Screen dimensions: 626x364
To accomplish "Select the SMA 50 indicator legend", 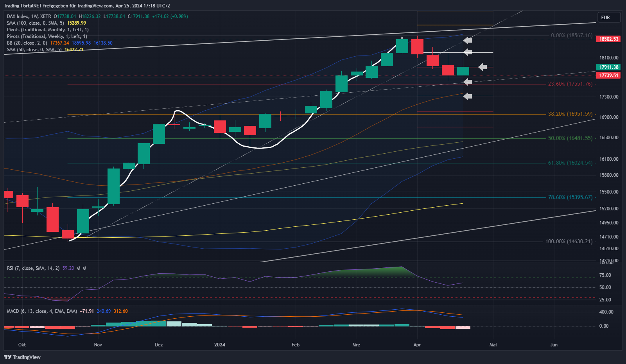I will [34, 50].
